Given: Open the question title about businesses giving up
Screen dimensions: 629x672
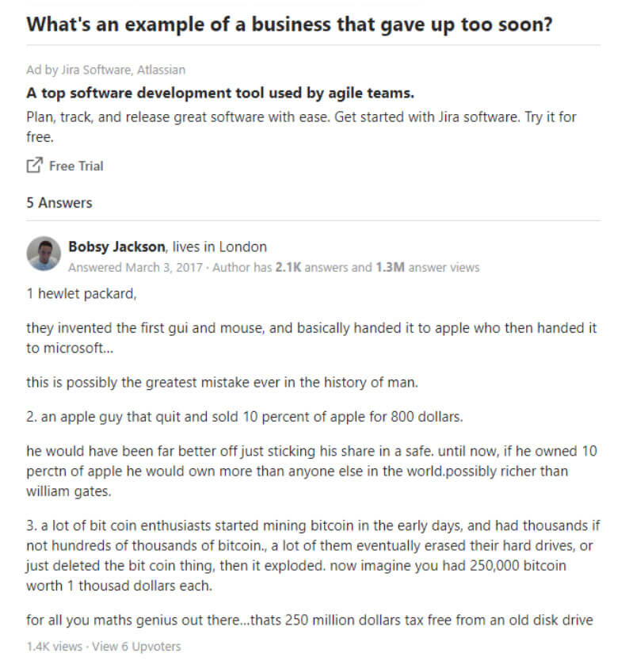Looking at the screenshot, I should point(289,24).
